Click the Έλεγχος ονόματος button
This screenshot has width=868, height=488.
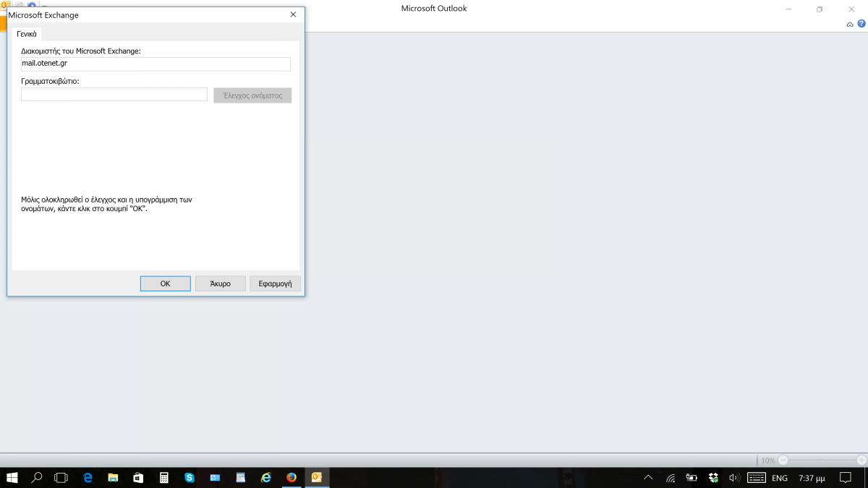pyautogui.click(x=252, y=95)
